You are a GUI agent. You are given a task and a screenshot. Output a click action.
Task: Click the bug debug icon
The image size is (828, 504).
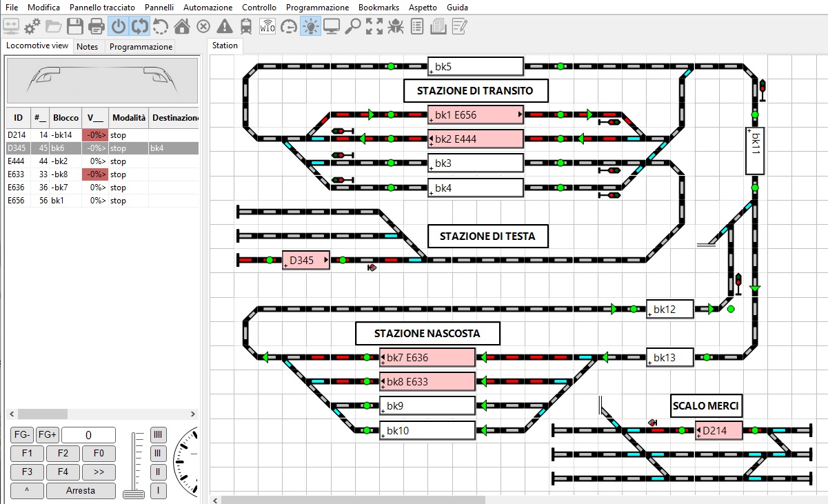pyautogui.click(x=396, y=27)
